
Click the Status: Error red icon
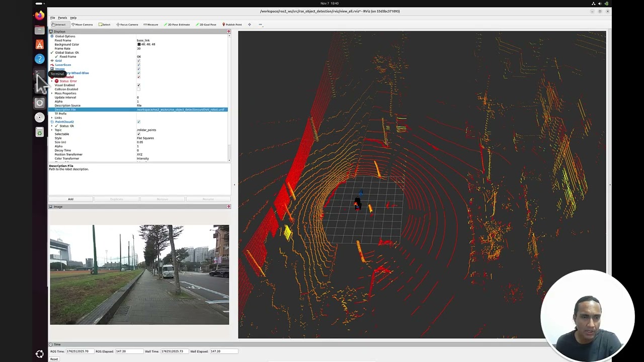(56, 81)
